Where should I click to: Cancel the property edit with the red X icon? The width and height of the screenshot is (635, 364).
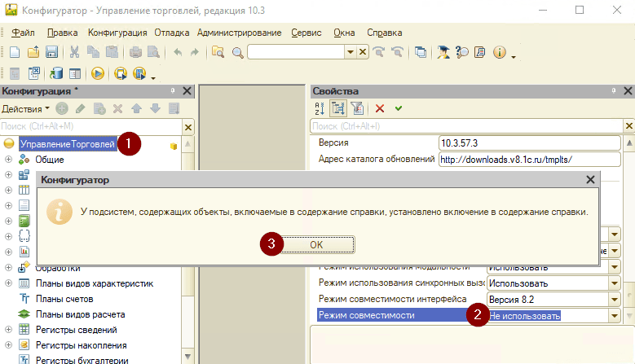coord(380,108)
